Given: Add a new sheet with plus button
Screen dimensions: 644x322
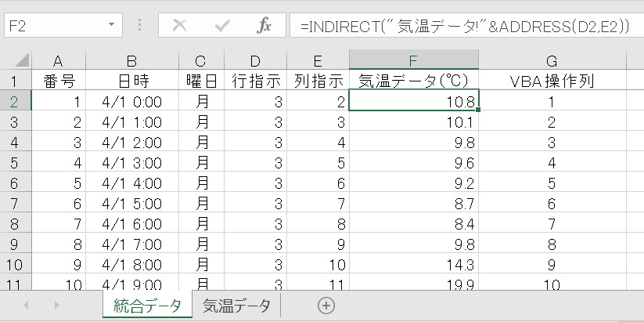Looking at the screenshot, I should 326,306.
